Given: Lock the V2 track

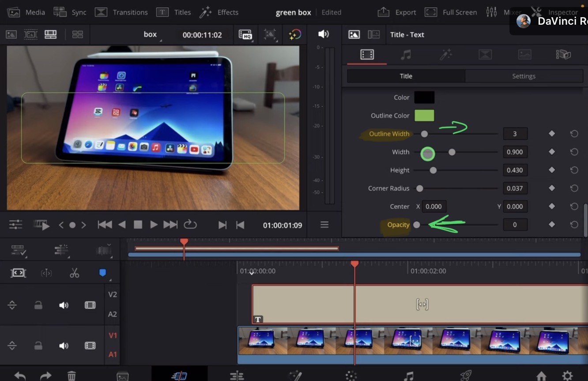Looking at the screenshot, I should 38,305.
